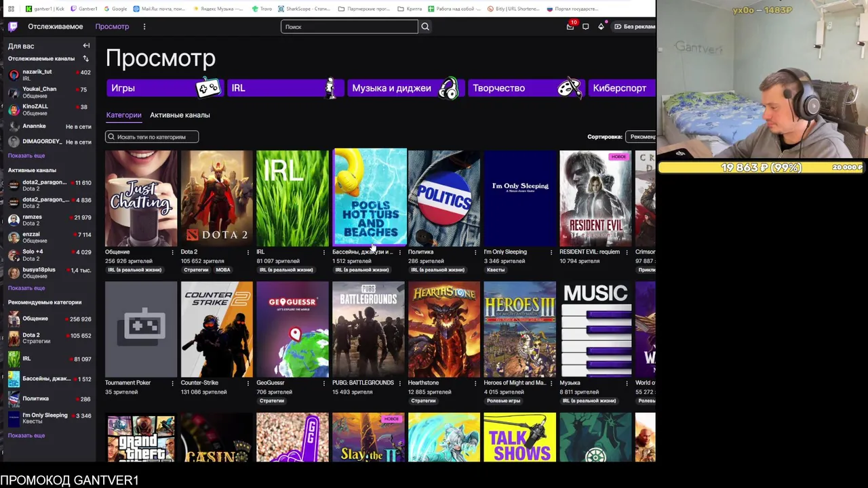Screen dimensions: 868x488
Task: Open the whispers chat icon
Action: click(586, 26)
